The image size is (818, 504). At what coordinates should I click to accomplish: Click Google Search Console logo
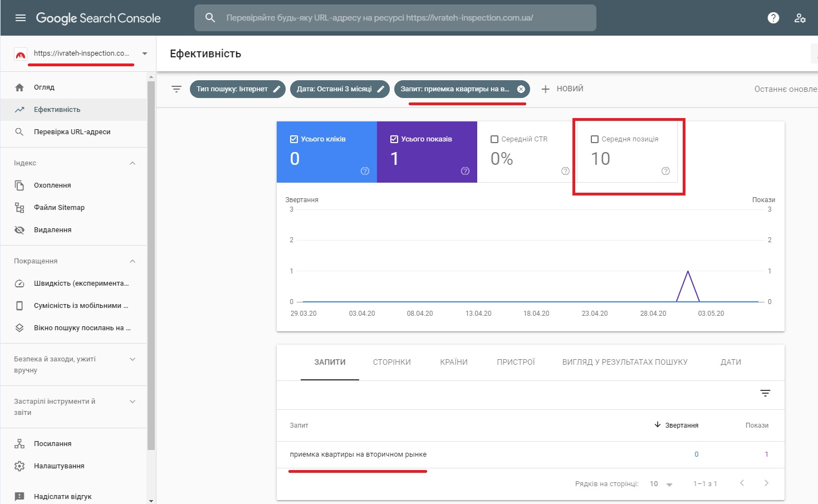pyautogui.click(x=99, y=18)
